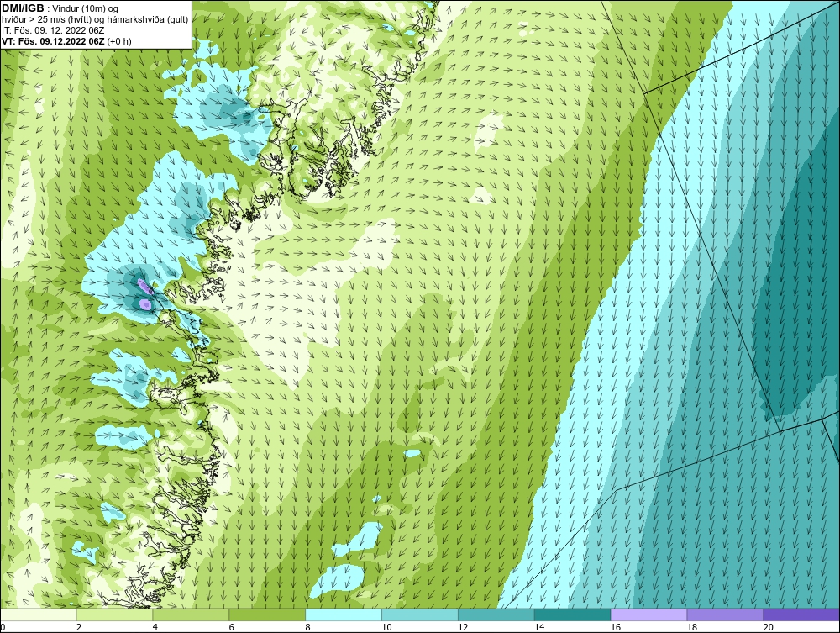Click the 'VT: Fös. 09.12.2022 06Z' valid time text
840x633 pixels.
pos(53,40)
